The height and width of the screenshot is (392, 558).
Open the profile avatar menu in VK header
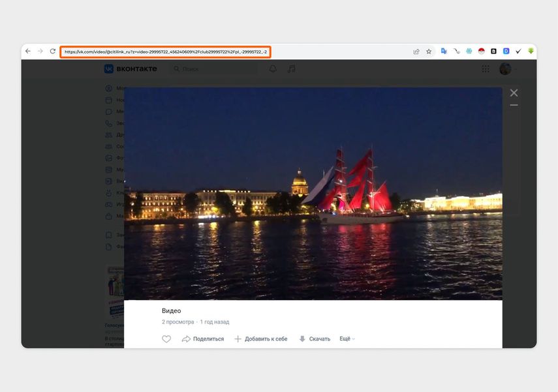(506, 68)
